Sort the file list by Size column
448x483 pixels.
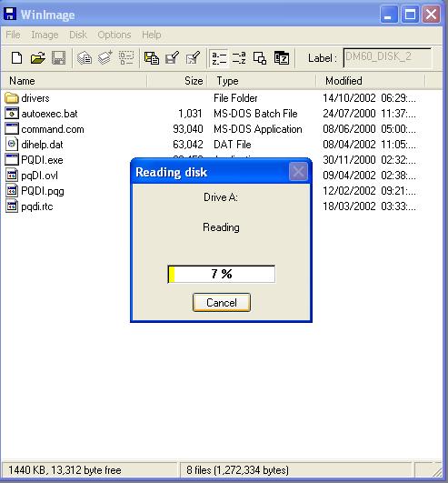point(177,81)
